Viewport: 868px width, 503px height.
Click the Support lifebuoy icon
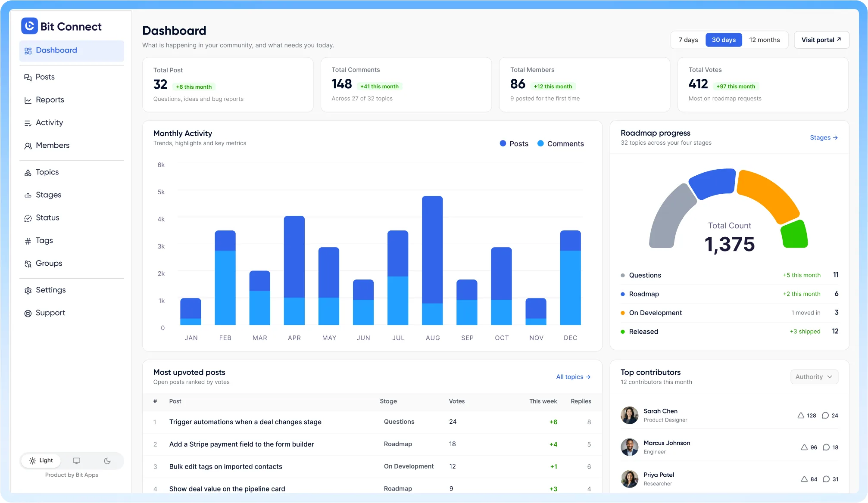click(x=28, y=314)
